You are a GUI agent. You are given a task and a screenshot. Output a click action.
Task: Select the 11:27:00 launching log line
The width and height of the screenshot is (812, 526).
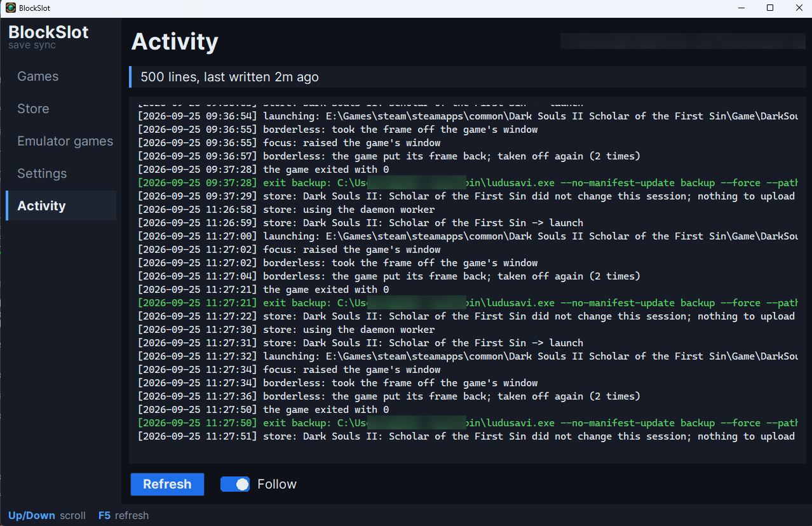click(468, 236)
